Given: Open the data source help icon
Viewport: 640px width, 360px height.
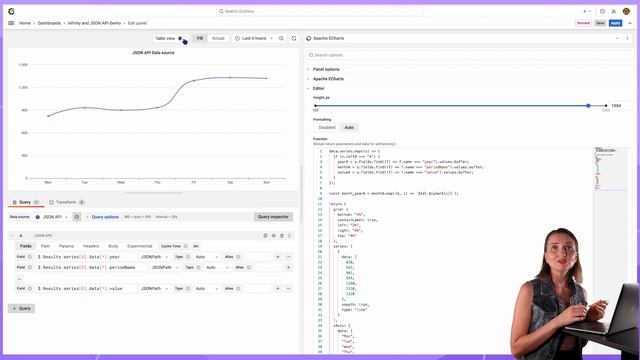Looking at the screenshot, I should [77, 217].
